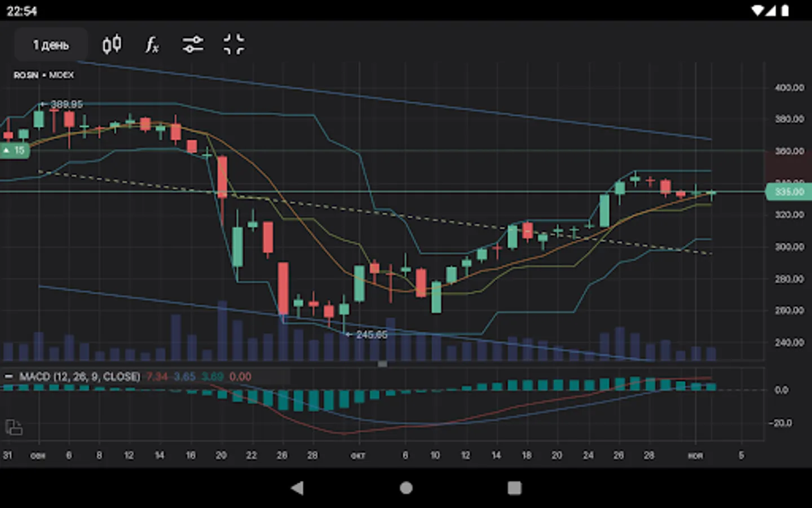Select the ROSN • MOEX symbol label
This screenshot has width=812, height=508.
click(x=43, y=75)
